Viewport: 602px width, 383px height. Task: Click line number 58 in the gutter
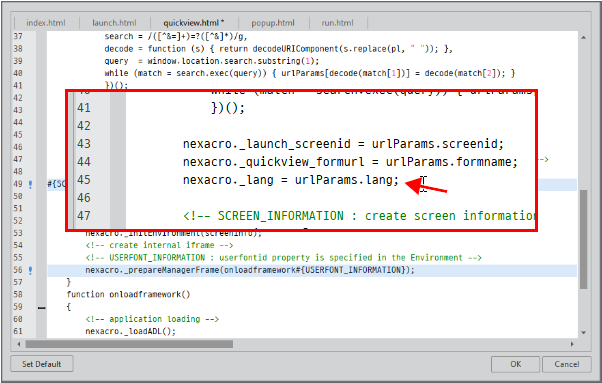18,294
